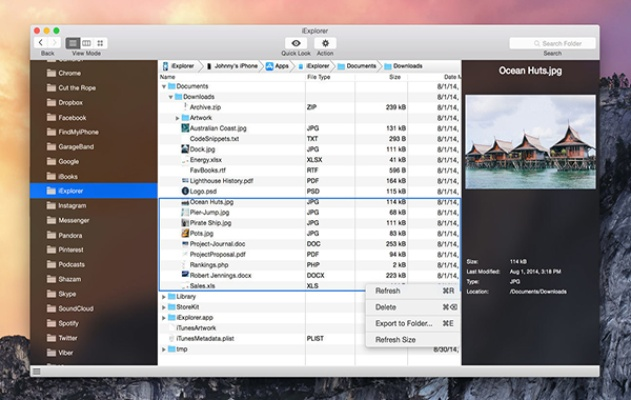This screenshot has width=631, height=400.
Task: Choose Export to Folder from context menu
Action: point(403,323)
